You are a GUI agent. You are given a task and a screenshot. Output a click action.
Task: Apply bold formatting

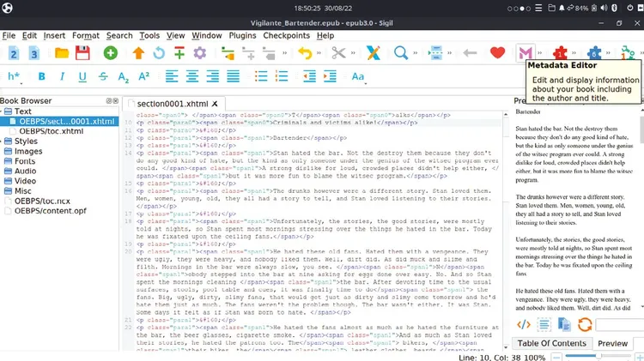(41, 76)
